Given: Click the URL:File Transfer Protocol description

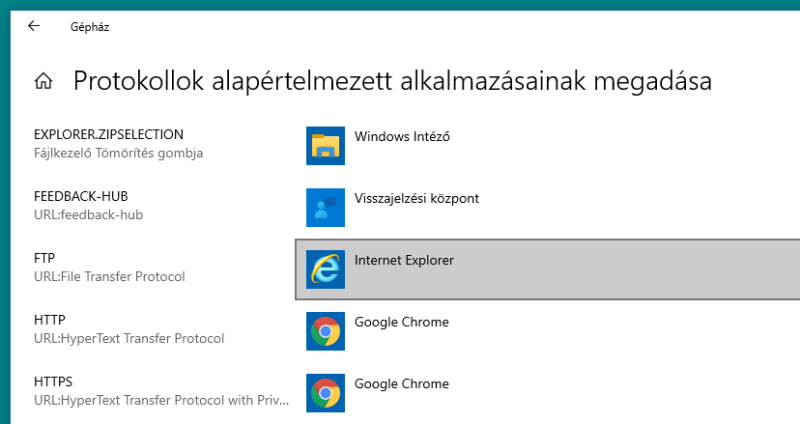Looking at the screenshot, I should (x=109, y=277).
